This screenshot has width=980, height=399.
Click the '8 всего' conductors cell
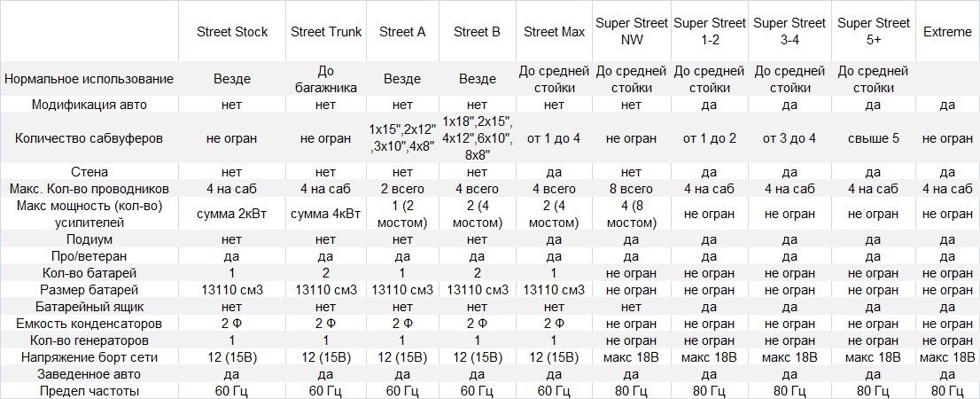(631, 189)
